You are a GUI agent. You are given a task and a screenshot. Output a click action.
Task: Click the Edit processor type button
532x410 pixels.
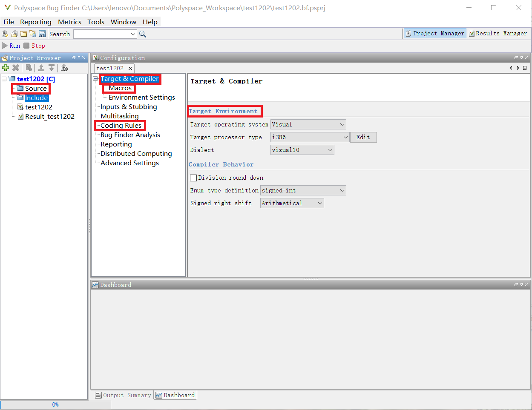(x=363, y=137)
